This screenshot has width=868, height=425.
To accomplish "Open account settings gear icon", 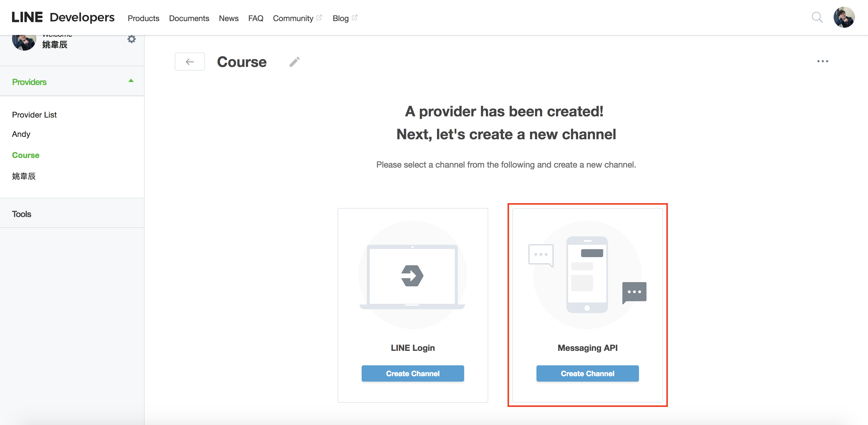I will tap(131, 39).
